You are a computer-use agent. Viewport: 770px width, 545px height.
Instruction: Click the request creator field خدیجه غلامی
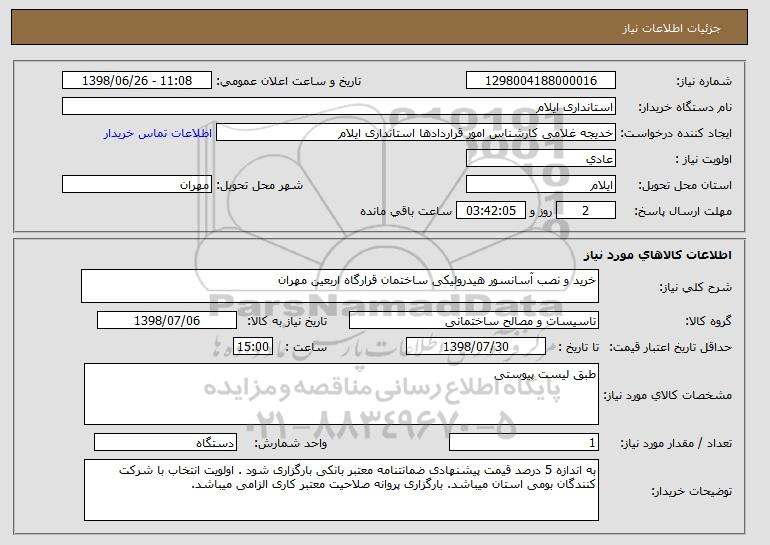pyautogui.click(x=416, y=133)
